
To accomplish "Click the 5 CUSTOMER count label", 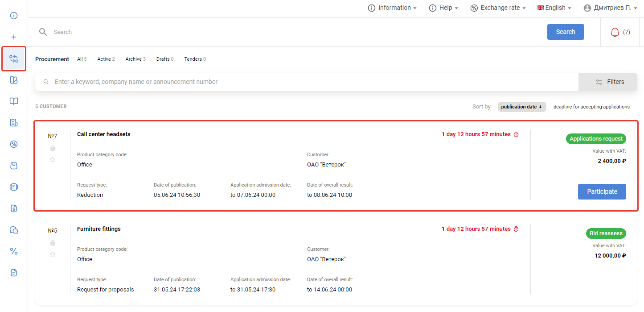I will pyautogui.click(x=51, y=107).
